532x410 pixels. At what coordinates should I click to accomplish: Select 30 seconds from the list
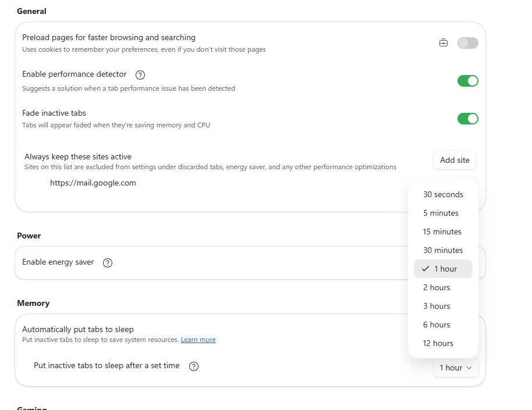[443, 194]
